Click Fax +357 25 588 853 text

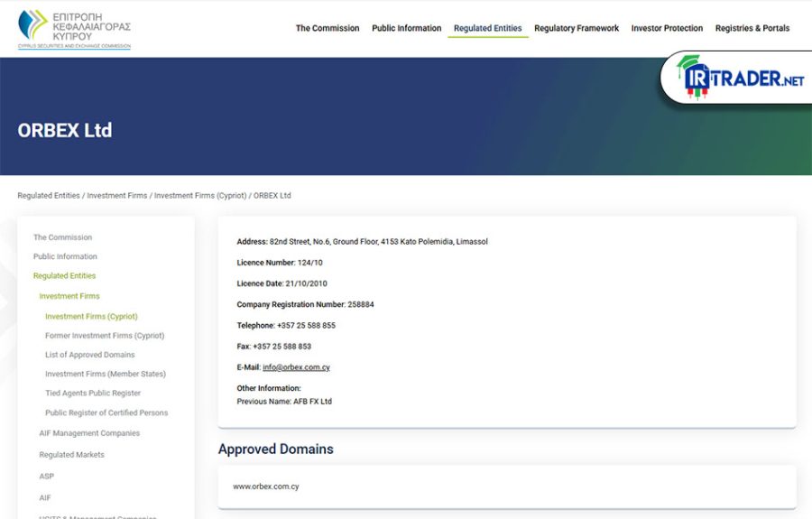[x=274, y=347]
